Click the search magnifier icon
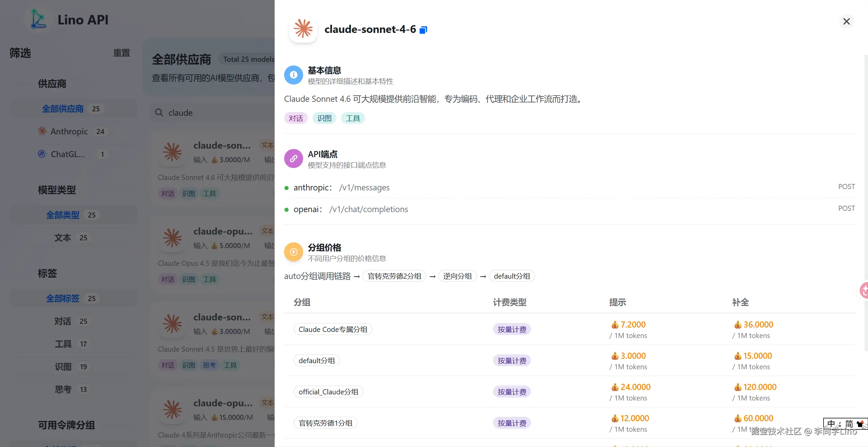The image size is (868, 447). pos(159,112)
